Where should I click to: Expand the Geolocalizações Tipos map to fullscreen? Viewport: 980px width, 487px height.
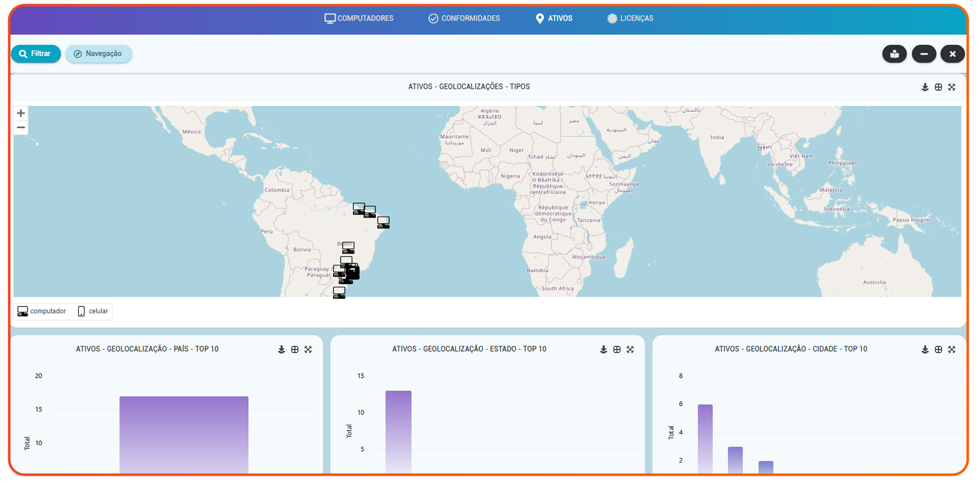[951, 87]
